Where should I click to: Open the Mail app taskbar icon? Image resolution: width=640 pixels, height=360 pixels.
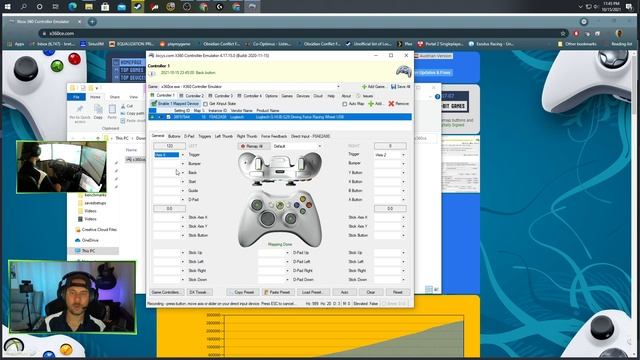point(121,7)
